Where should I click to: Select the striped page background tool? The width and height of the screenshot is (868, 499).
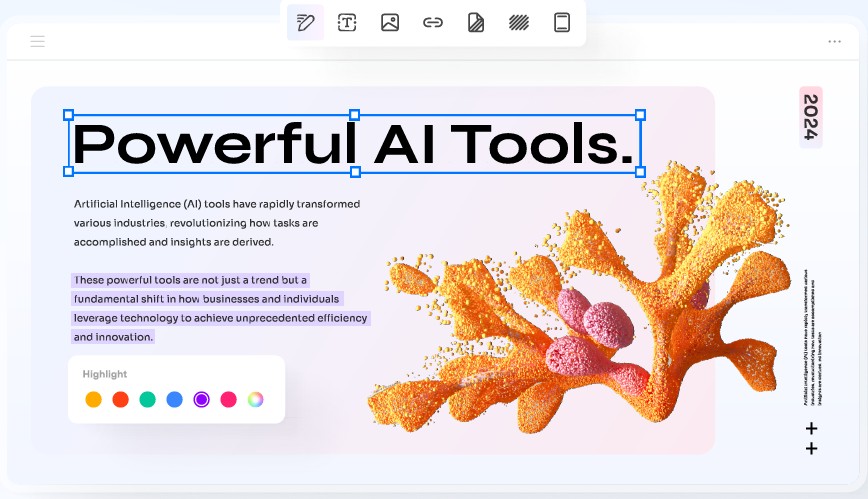pos(476,22)
